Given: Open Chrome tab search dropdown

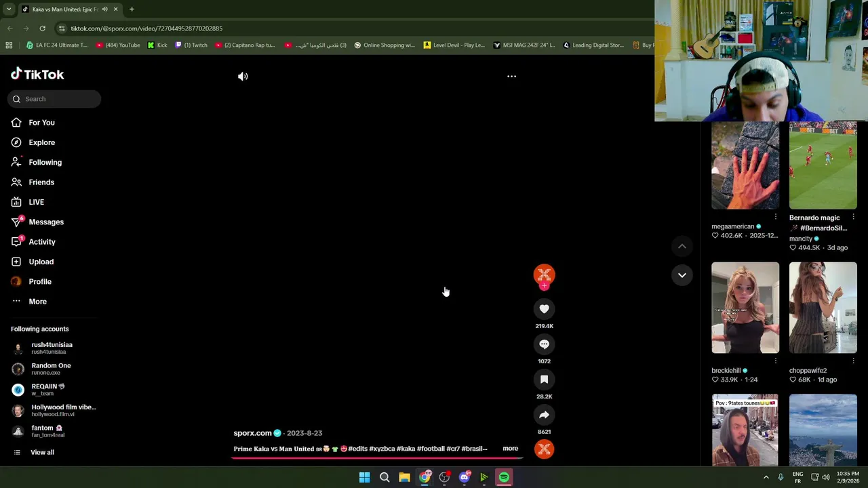Looking at the screenshot, I should (8, 9).
